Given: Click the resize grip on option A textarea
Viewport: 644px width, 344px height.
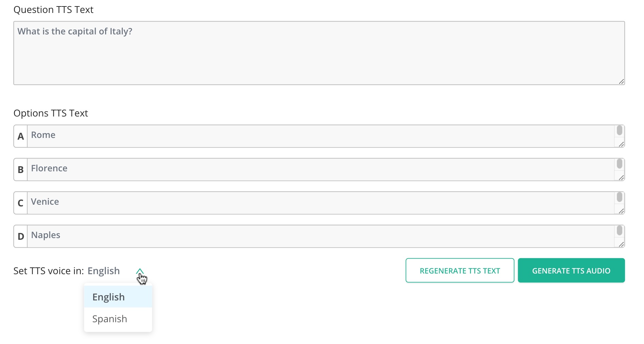Looking at the screenshot, I should [x=621, y=144].
